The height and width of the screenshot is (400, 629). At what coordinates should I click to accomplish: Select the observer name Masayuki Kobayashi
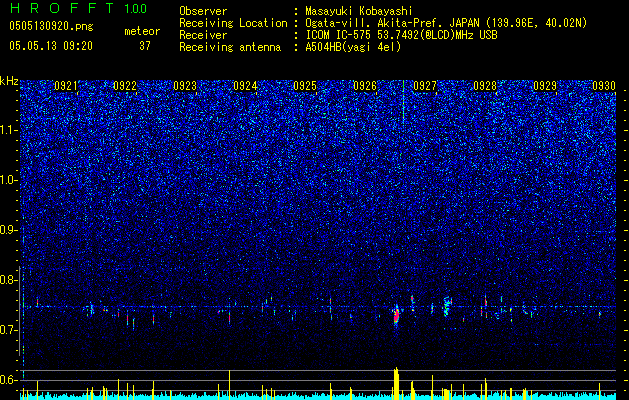click(x=359, y=11)
